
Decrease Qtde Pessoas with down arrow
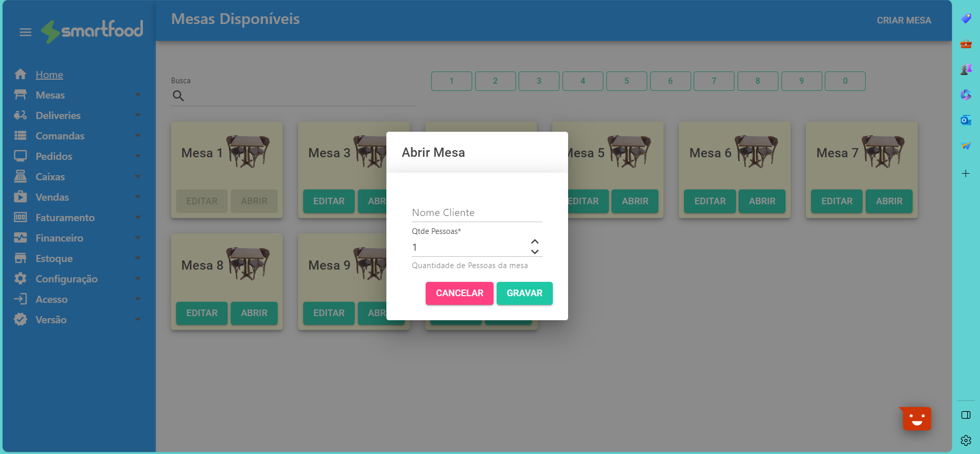tap(535, 252)
